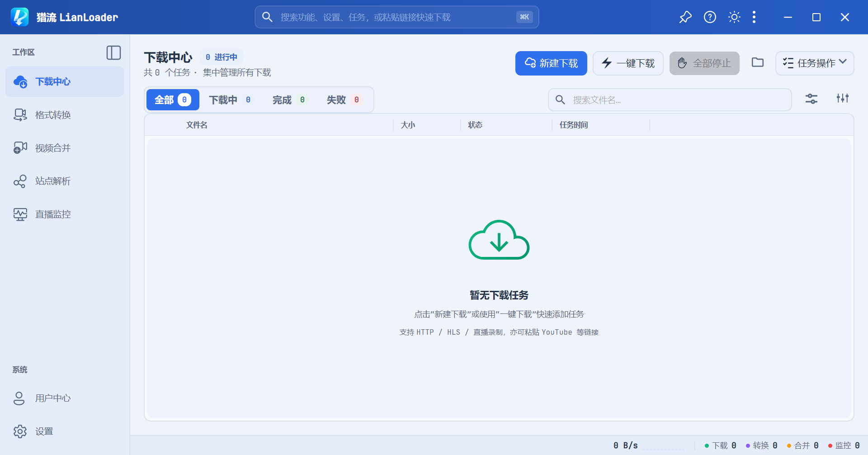Open 下载中心 in the sidebar
The image size is (868, 455).
pos(65,82)
